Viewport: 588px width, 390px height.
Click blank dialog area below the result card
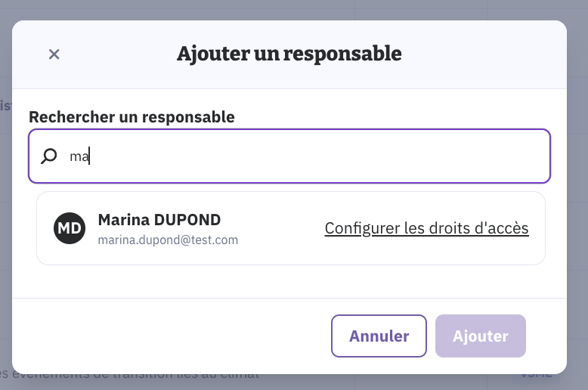287,281
